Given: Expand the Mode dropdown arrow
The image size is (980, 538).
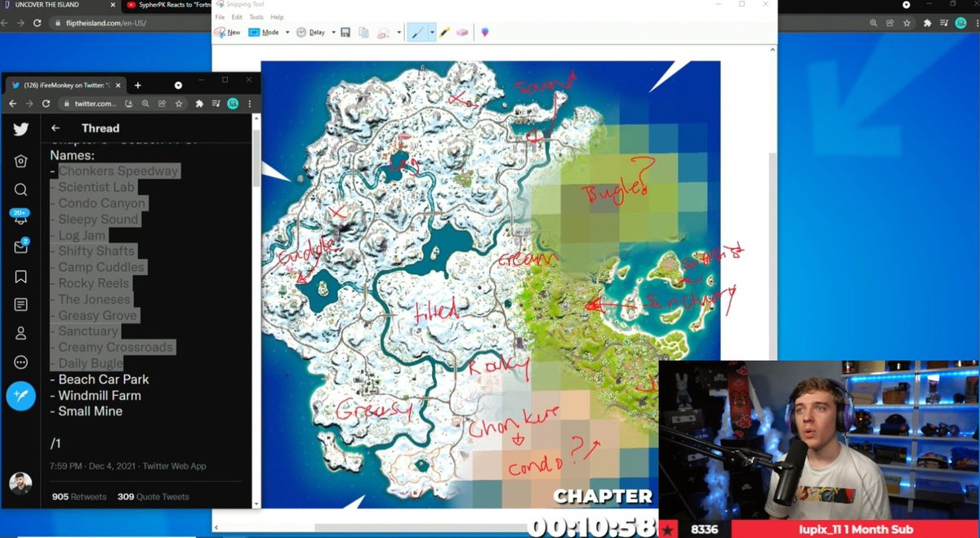Looking at the screenshot, I should click(287, 33).
